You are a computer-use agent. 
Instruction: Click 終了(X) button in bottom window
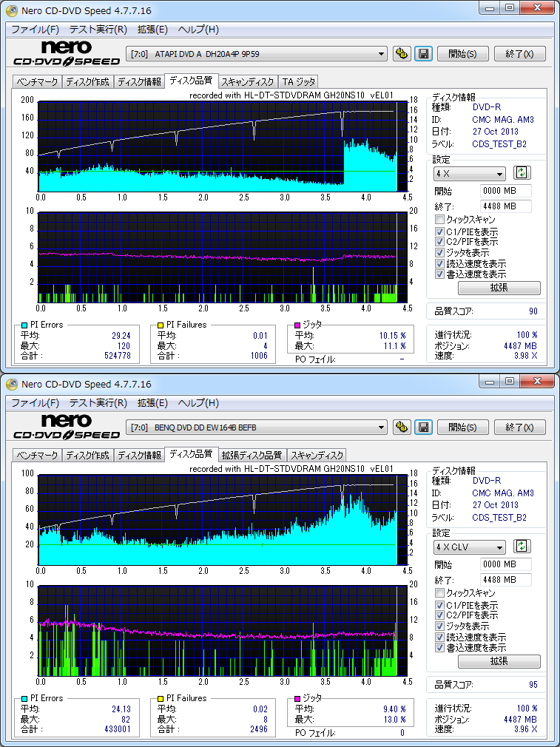pos(519,427)
